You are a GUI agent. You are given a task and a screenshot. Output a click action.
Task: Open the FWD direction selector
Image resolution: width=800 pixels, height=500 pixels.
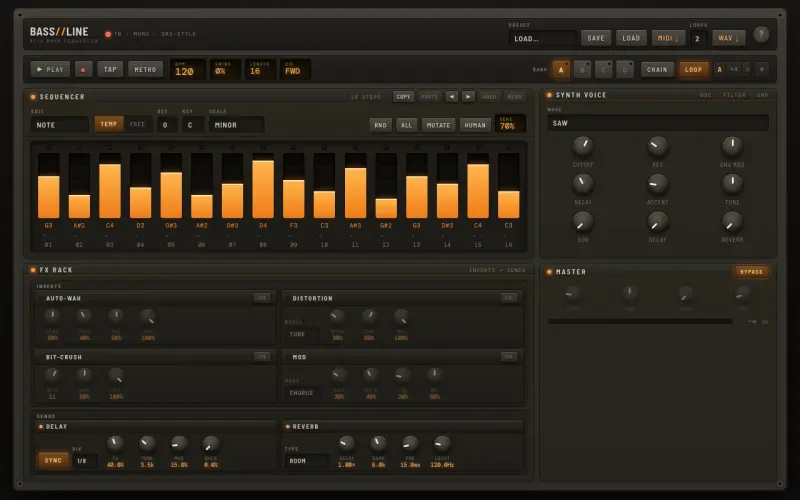[x=295, y=69]
